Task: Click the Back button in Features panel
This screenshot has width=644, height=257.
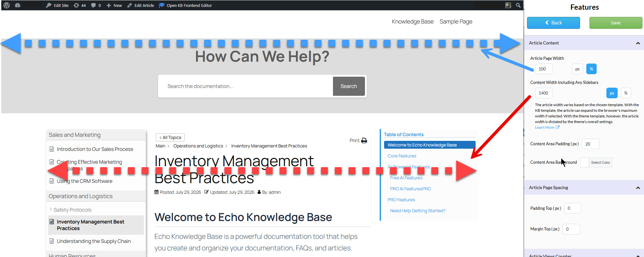Action: click(x=553, y=23)
